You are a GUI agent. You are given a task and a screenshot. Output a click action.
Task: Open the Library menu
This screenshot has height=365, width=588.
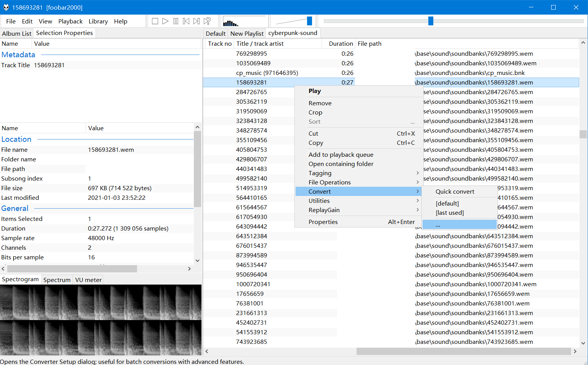coord(98,21)
